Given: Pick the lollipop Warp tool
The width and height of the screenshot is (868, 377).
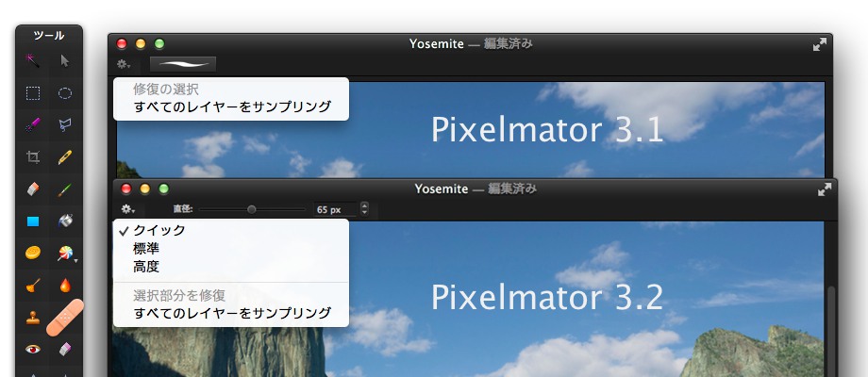Looking at the screenshot, I should pos(64,254).
